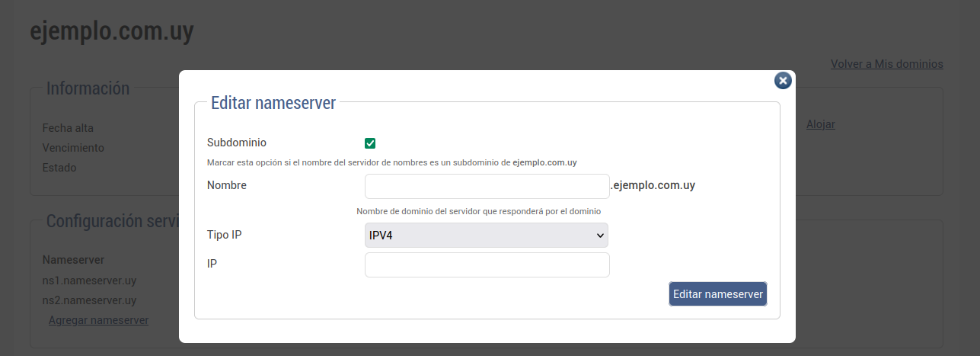Click the Alojar link
The width and height of the screenshot is (980, 356).
click(820, 124)
